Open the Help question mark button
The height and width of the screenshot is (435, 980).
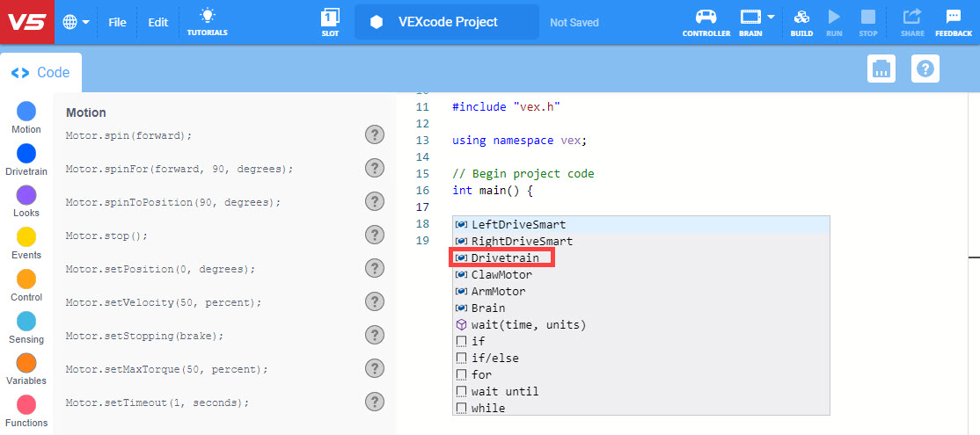point(925,69)
